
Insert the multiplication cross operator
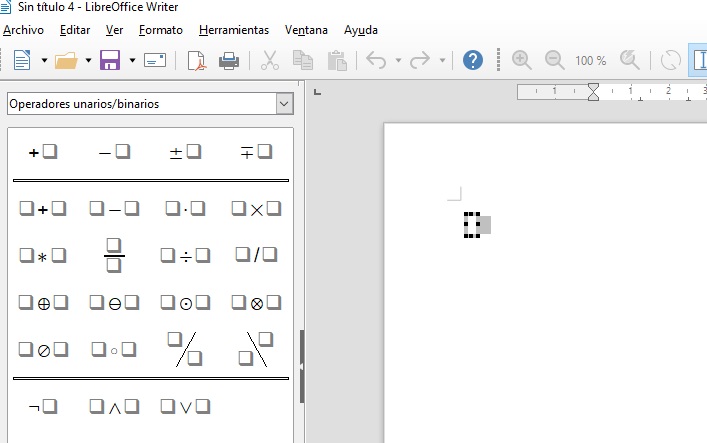(x=256, y=209)
